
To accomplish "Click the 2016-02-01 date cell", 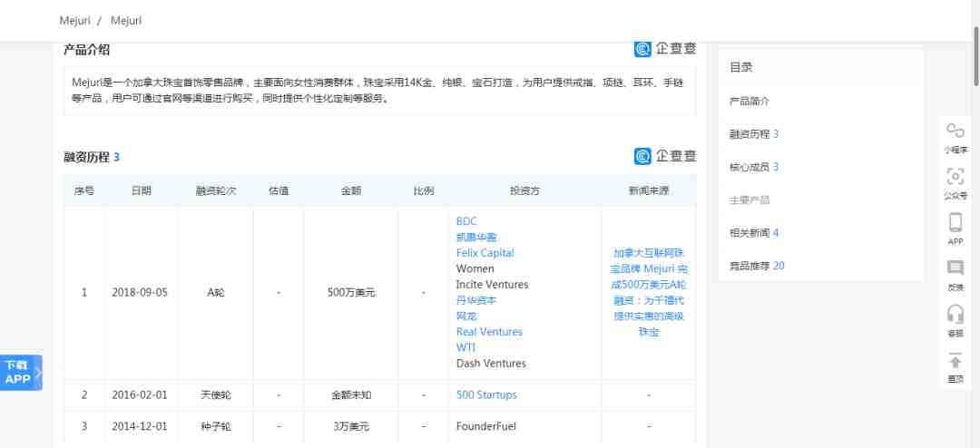I will pos(140,394).
